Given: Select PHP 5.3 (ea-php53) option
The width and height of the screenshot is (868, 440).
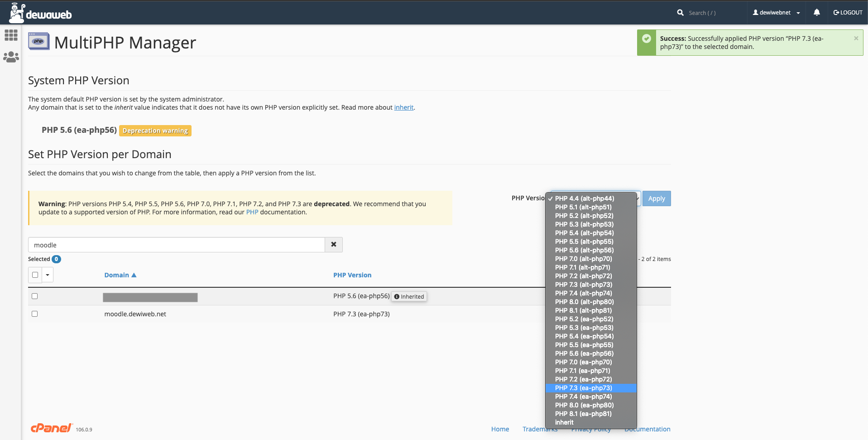Looking at the screenshot, I should (591, 328).
